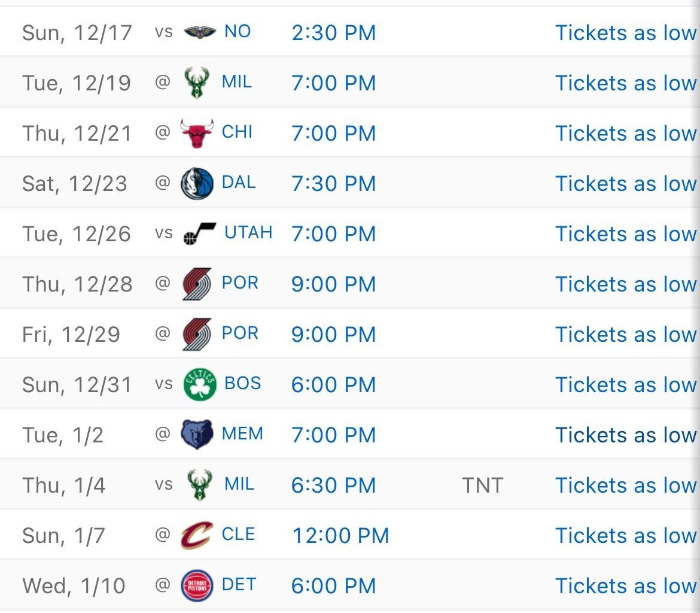Click tickets link for the 12/31 Celtics game
The width and height of the screenshot is (700, 613).
(x=625, y=385)
